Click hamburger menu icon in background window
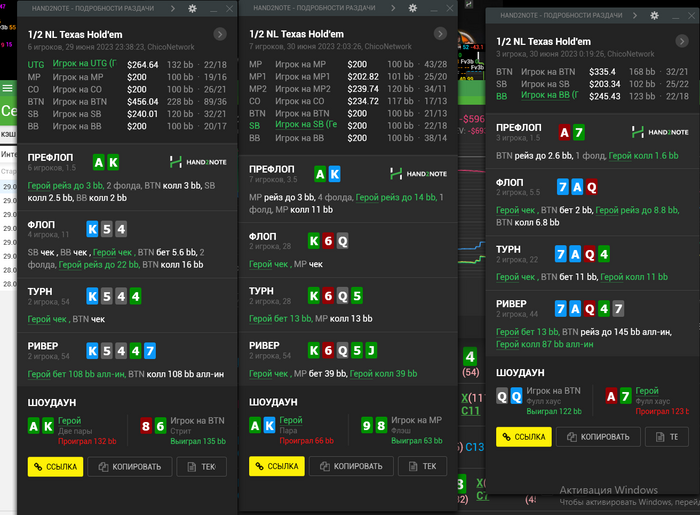 pos(8,88)
